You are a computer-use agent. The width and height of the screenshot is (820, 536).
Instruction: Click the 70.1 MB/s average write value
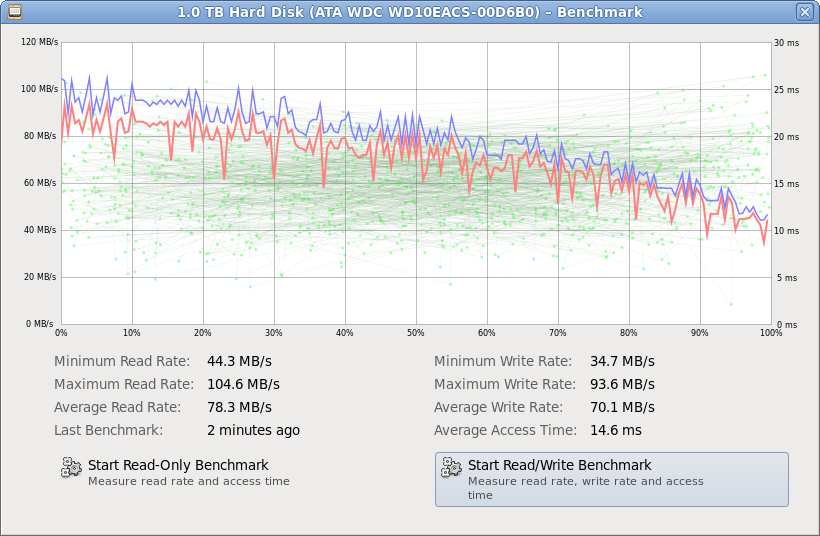pos(621,407)
